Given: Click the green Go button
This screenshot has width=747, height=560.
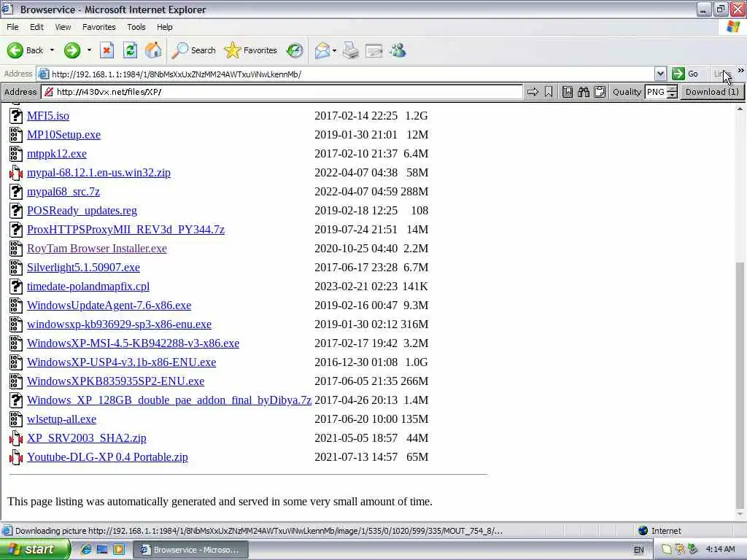Looking at the screenshot, I should coord(685,74).
